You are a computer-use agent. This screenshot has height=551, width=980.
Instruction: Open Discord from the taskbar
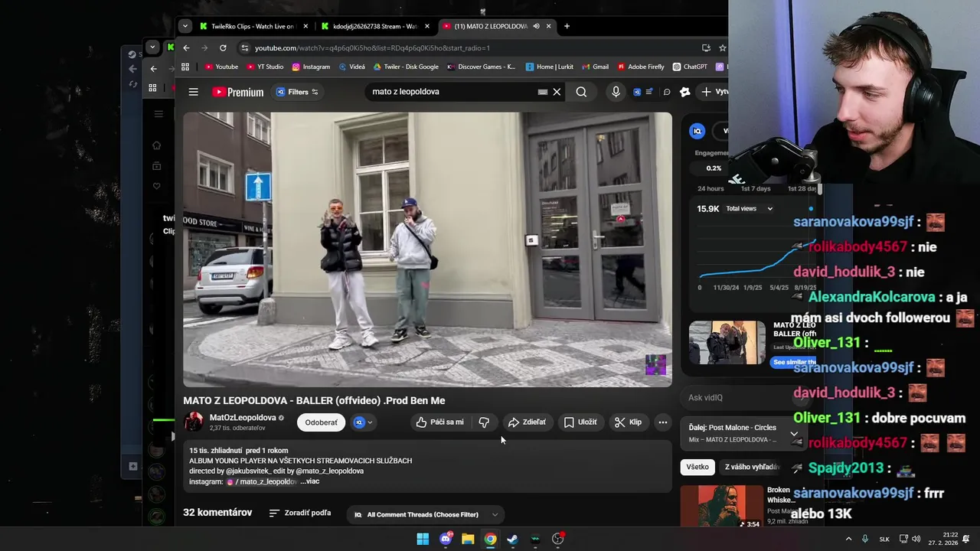446,539
